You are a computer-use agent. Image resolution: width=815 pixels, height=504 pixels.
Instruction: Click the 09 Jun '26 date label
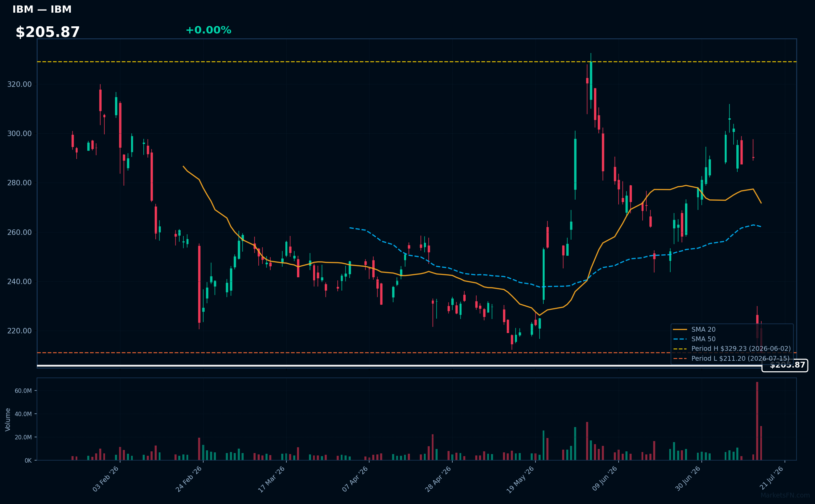(605, 479)
